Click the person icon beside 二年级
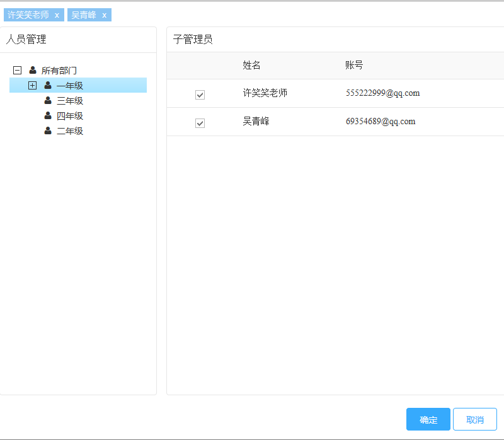The height and width of the screenshot is (440, 504). coord(48,130)
